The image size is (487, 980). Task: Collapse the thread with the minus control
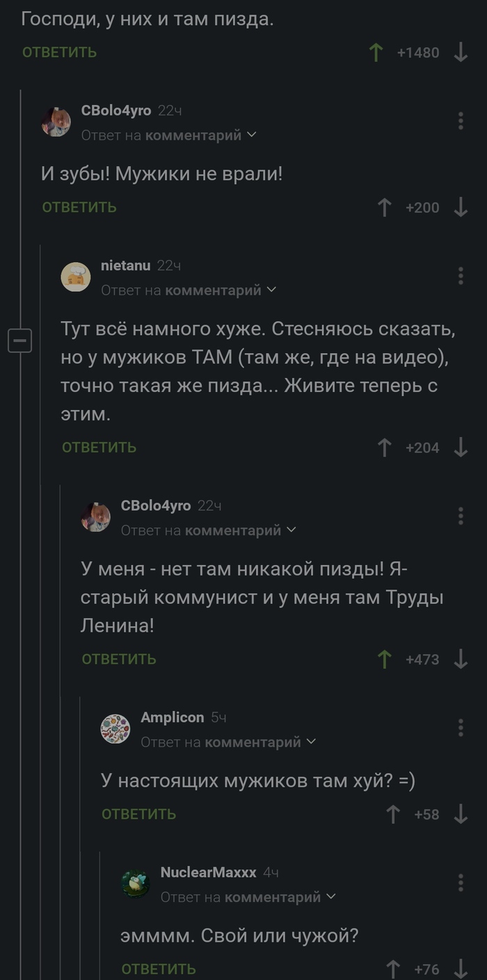click(x=20, y=340)
